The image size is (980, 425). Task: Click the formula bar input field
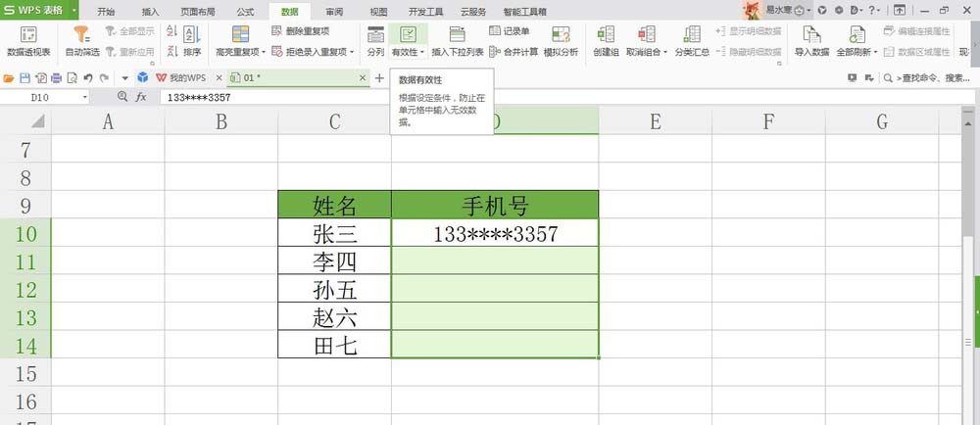pos(563,97)
